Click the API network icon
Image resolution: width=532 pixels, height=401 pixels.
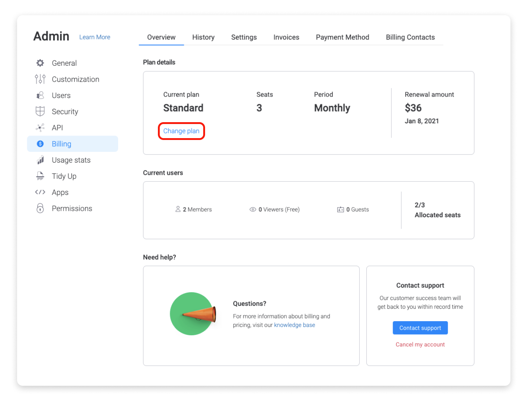[x=40, y=128]
